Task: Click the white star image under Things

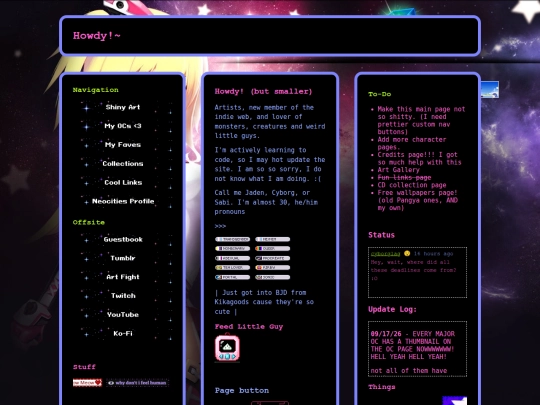Action: click(454, 401)
